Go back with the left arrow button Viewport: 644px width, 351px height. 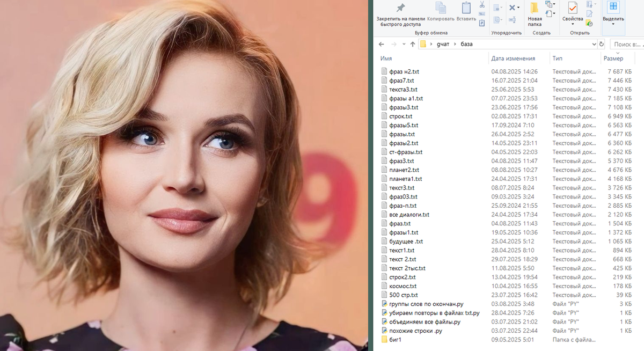(381, 44)
